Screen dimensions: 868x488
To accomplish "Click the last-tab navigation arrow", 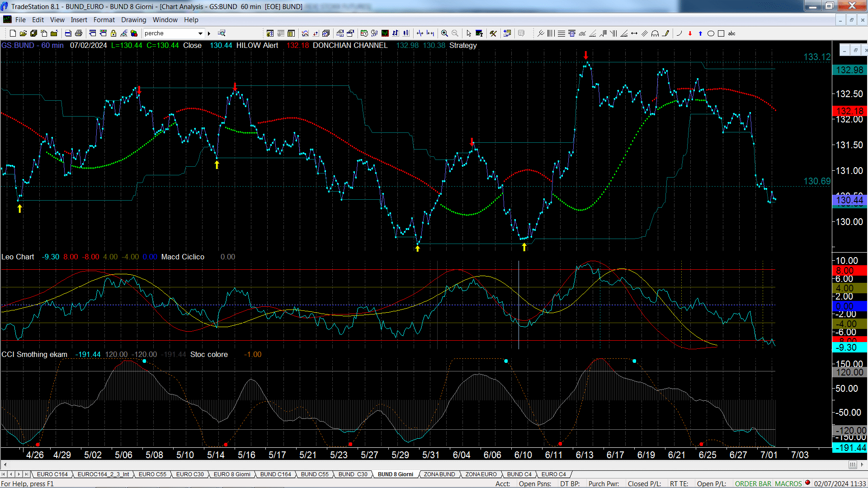I will point(26,474).
